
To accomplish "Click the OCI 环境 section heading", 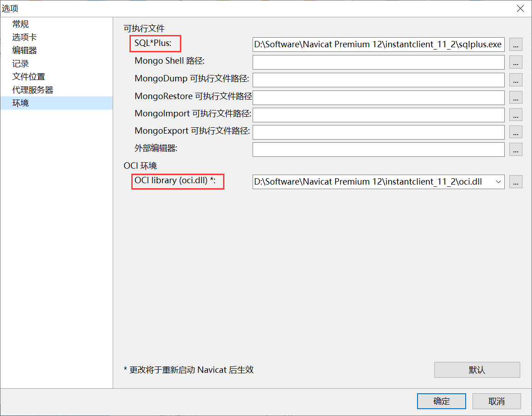I will pos(140,166).
